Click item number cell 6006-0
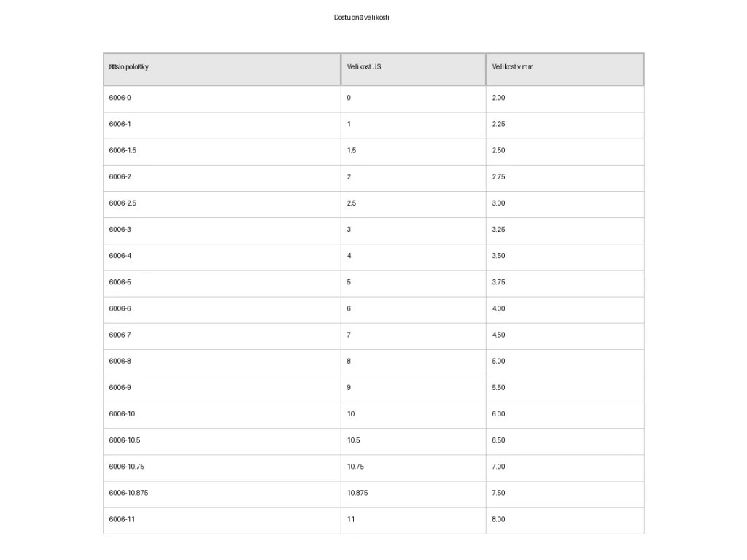The width and height of the screenshot is (747, 560). [x=120, y=98]
